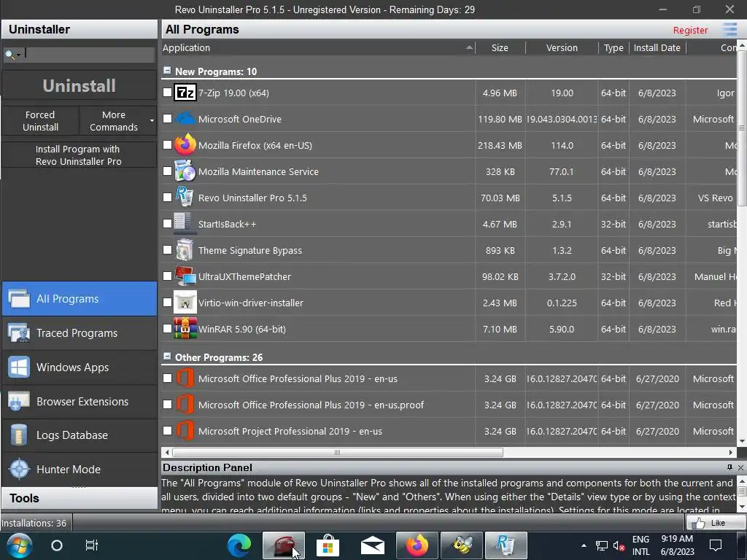Click the bee icon on taskbar
This screenshot has height=560, width=747.
(462, 545)
